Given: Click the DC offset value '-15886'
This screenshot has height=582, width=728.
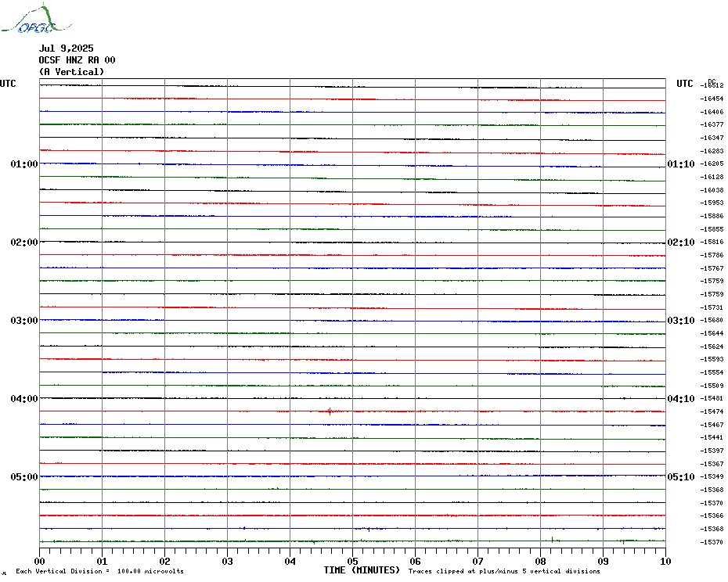Looking at the screenshot, I should (x=712, y=216).
